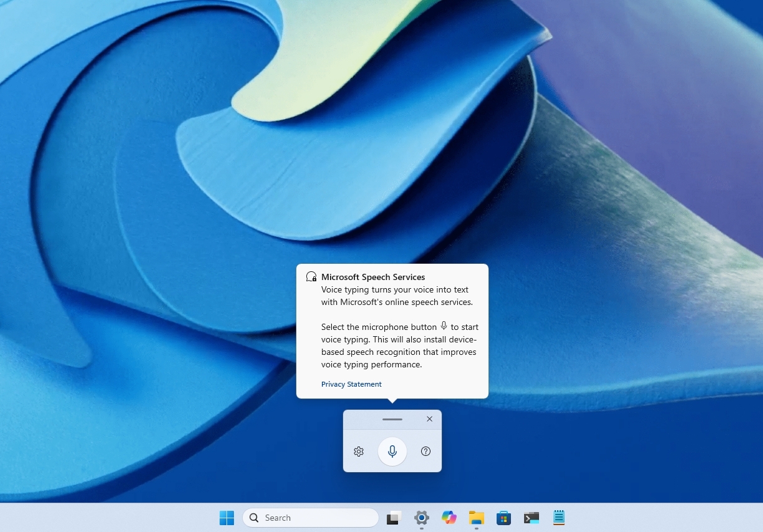Launch Copilot from the taskbar
Viewport: 763px width, 532px height.
(449, 518)
